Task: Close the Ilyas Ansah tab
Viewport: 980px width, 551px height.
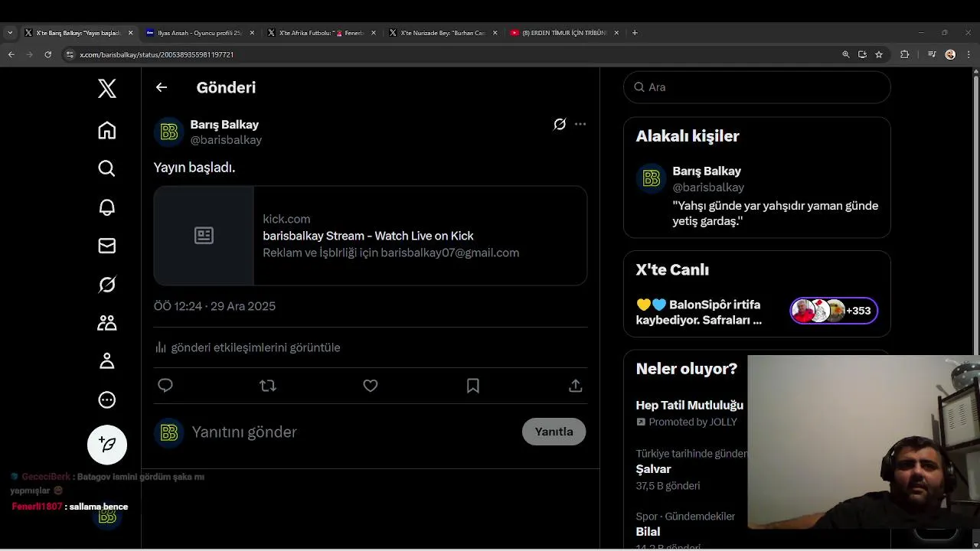Action: click(252, 33)
